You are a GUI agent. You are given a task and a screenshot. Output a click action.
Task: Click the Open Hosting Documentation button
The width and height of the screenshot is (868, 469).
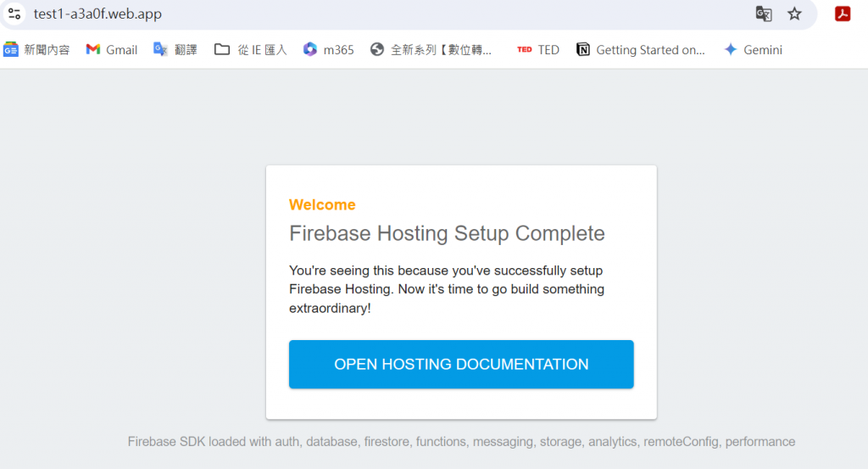click(x=461, y=365)
